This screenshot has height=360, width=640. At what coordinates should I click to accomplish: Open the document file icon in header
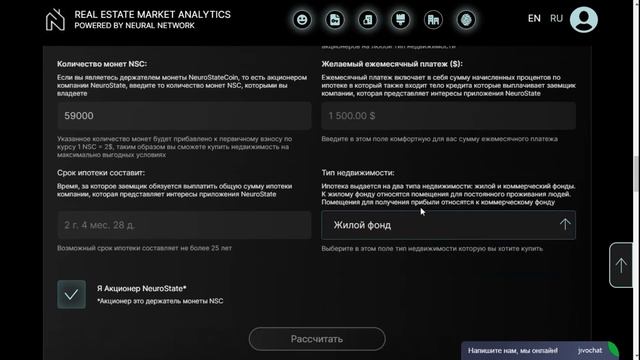335,20
